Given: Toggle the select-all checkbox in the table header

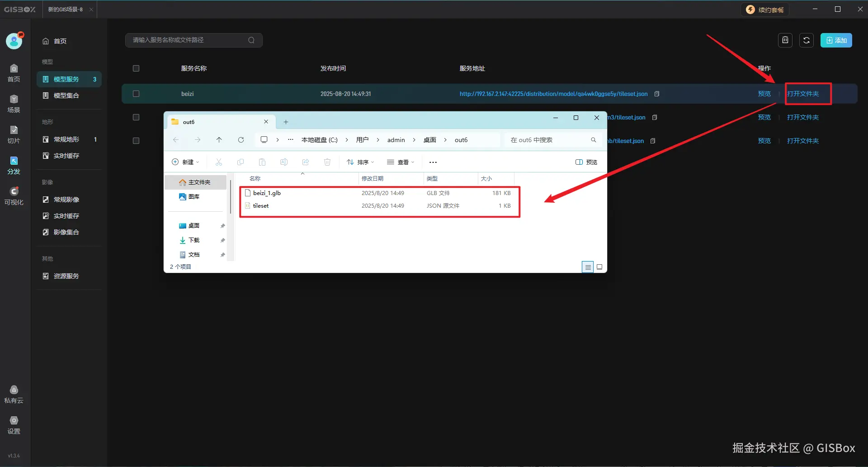Looking at the screenshot, I should click(136, 68).
